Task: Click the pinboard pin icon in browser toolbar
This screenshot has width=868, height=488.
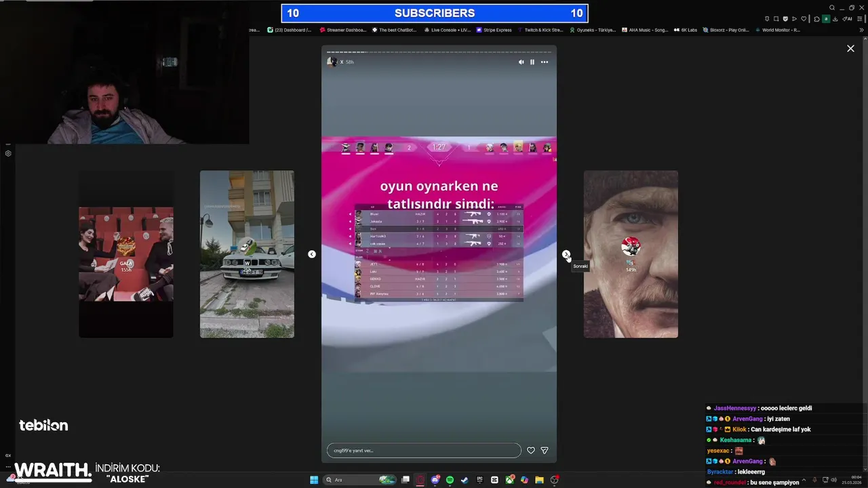Action: [x=767, y=18]
